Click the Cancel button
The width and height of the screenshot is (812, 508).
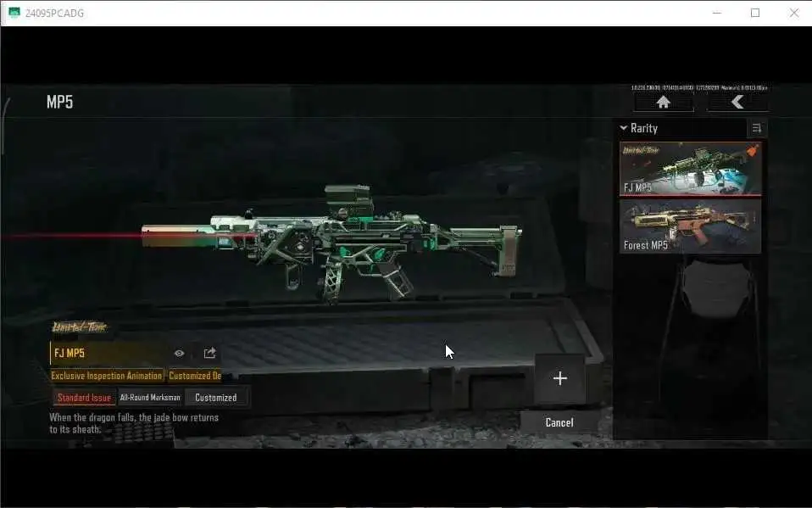(x=559, y=422)
